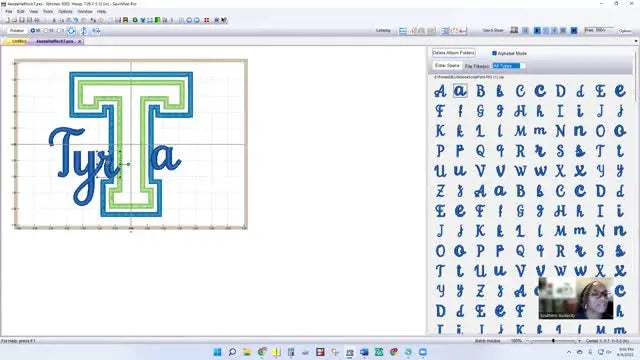Click the last dark Sew Simulator icon
The height and width of the screenshot is (360, 640).
573,30
